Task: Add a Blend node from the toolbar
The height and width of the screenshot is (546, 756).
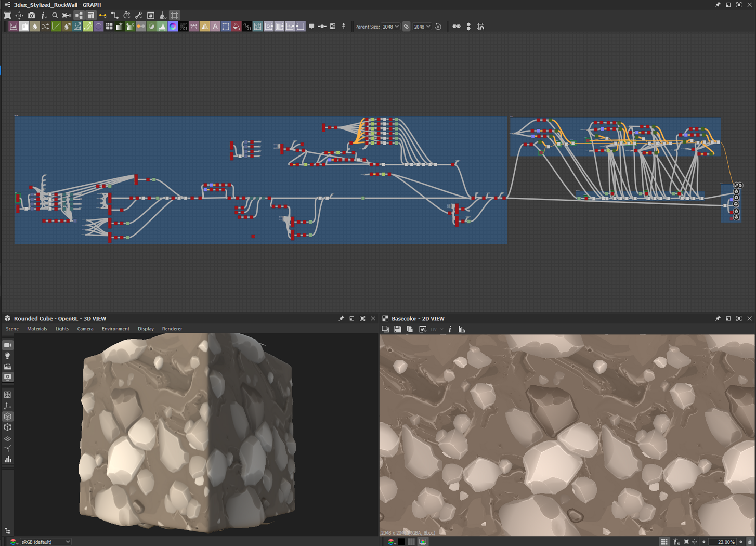Action: pyautogui.click(x=24, y=27)
